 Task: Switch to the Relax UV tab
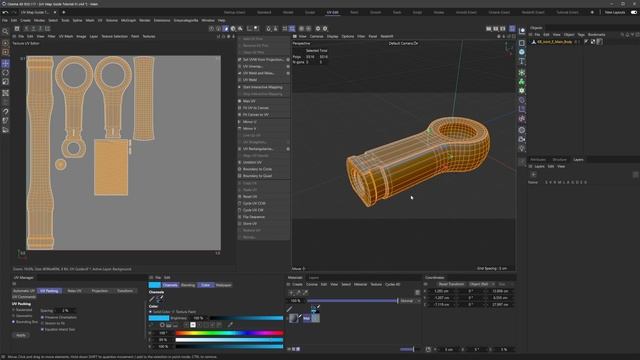click(x=74, y=291)
